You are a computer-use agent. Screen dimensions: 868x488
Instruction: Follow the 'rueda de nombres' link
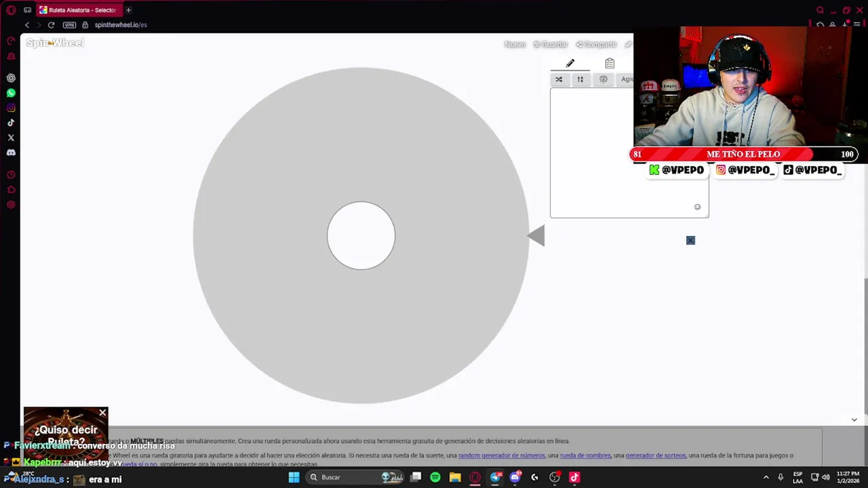585,455
